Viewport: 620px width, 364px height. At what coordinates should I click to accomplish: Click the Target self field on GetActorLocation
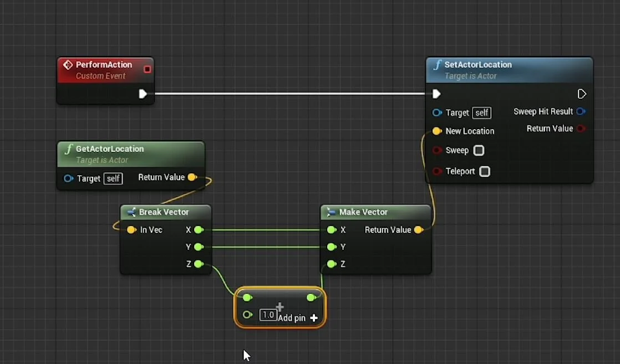(113, 178)
